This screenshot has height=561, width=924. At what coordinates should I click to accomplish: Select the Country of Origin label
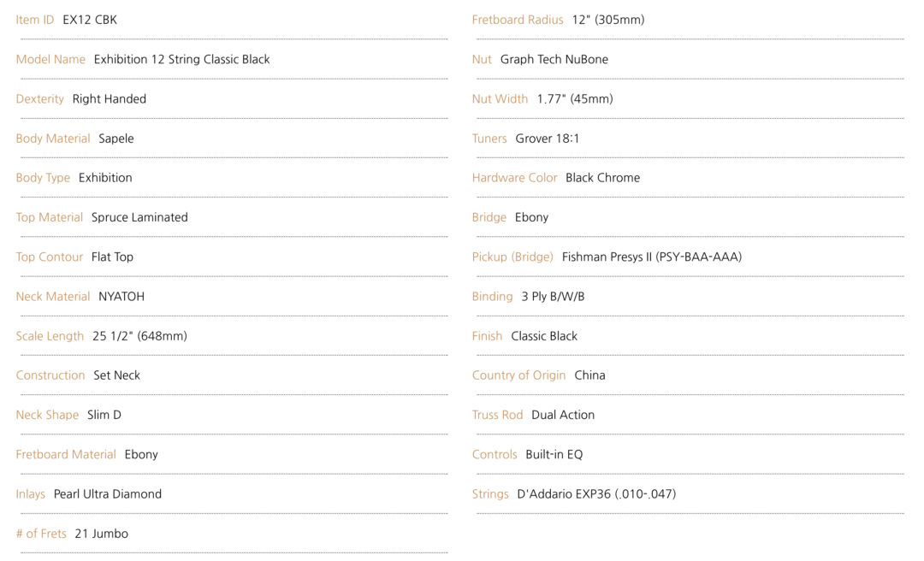[x=518, y=375]
